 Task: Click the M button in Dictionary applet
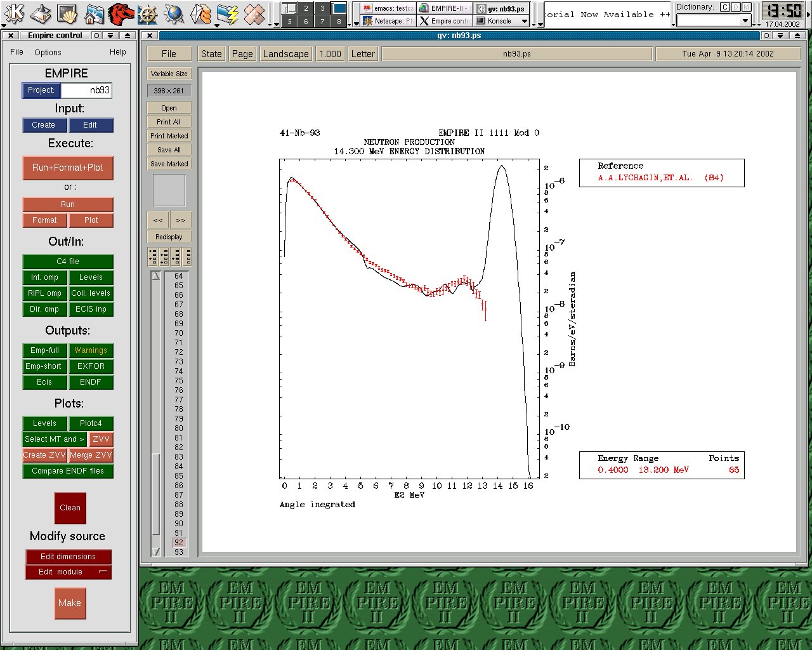pos(746,7)
